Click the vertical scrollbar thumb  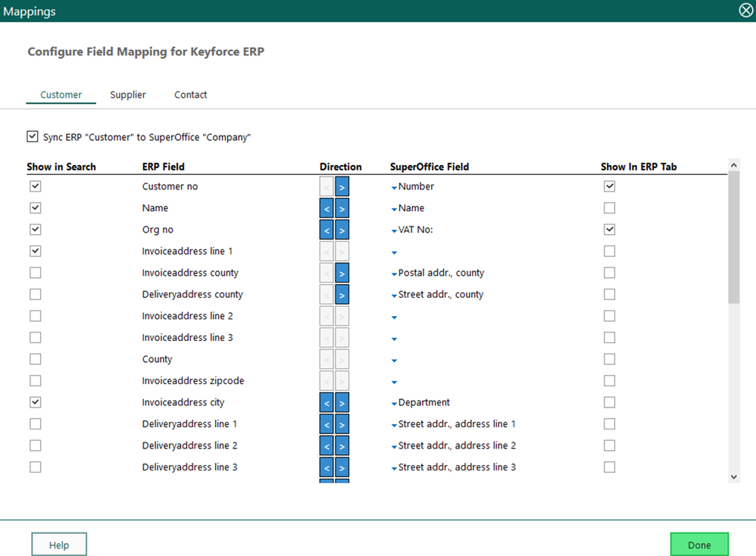[734, 237]
